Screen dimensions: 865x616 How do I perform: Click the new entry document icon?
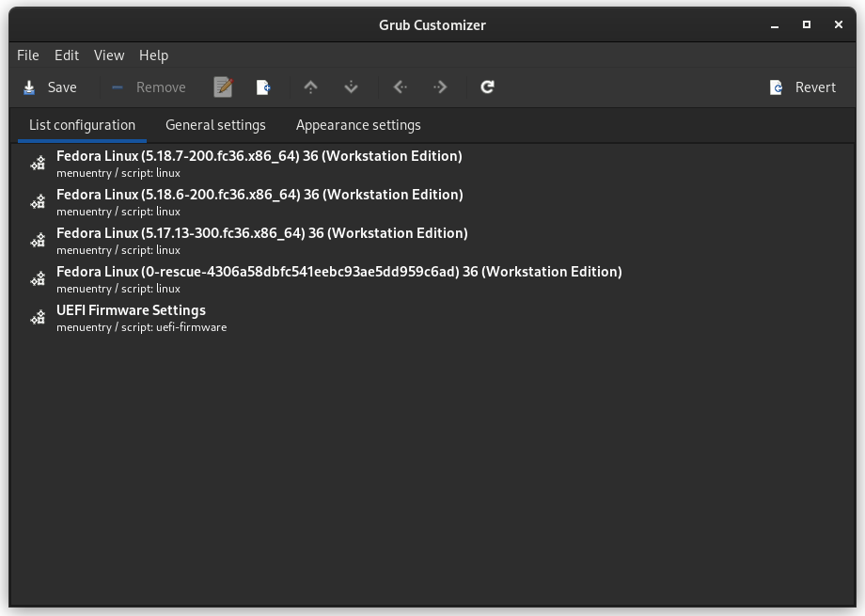click(263, 87)
